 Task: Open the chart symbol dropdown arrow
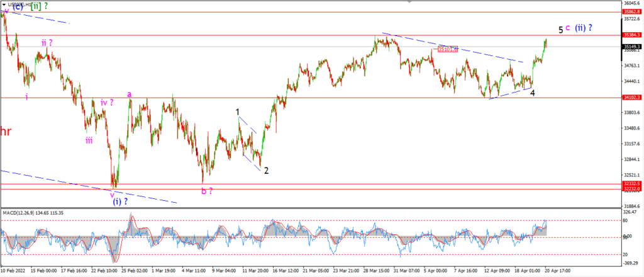pyautogui.click(x=4, y=4)
